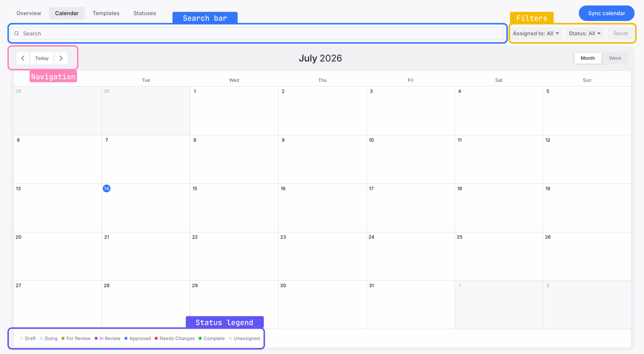
Task: Reset the filters with the Reset button
Action: point(621,33)
